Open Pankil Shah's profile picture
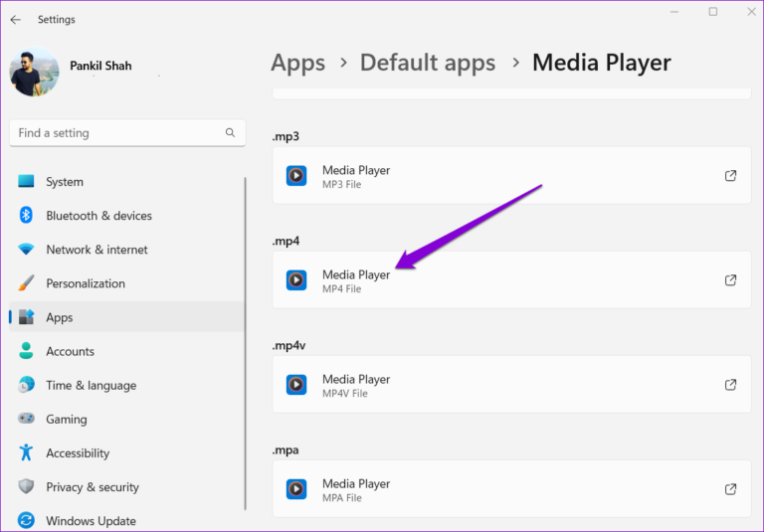The image size is (764, 532). (34, 72)
